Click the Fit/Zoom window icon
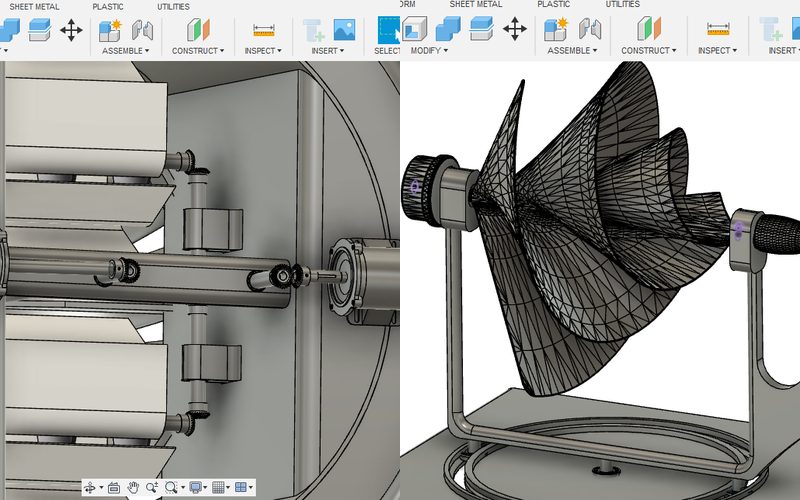The height and width of the screenshot is (500, 800). [171, 488]
